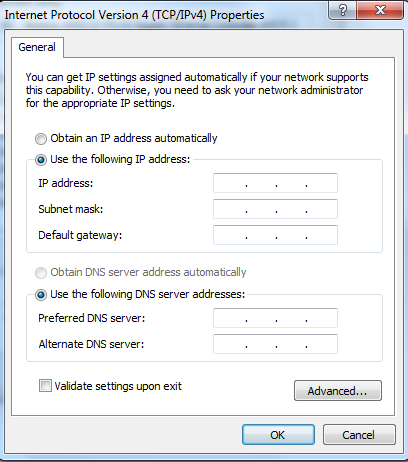Image resolution: width=408 pixels, height=462 pixels.
Task: Focus the Alternate DNS server field
Action: pos(275,344)
